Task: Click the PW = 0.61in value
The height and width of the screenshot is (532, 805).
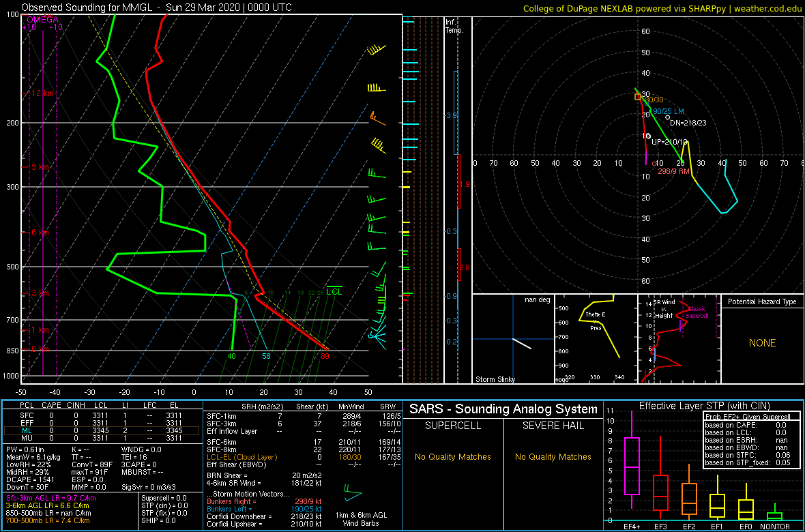Action: pos(25,450)
